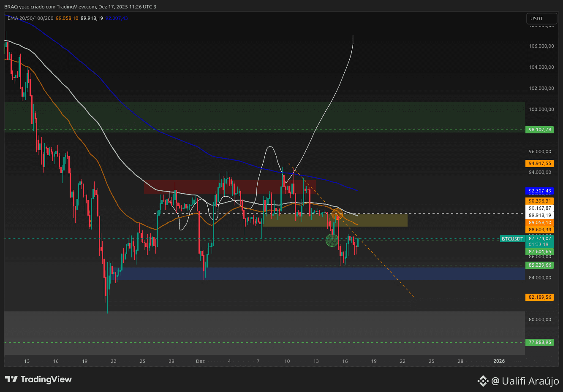
Task: Select the orange 94.917,55 price label
Action: click(540, 163)
